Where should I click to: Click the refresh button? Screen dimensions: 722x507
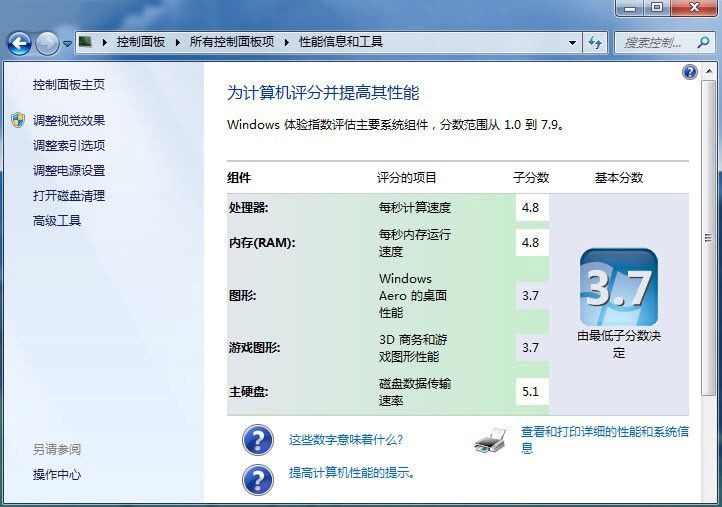595,43
